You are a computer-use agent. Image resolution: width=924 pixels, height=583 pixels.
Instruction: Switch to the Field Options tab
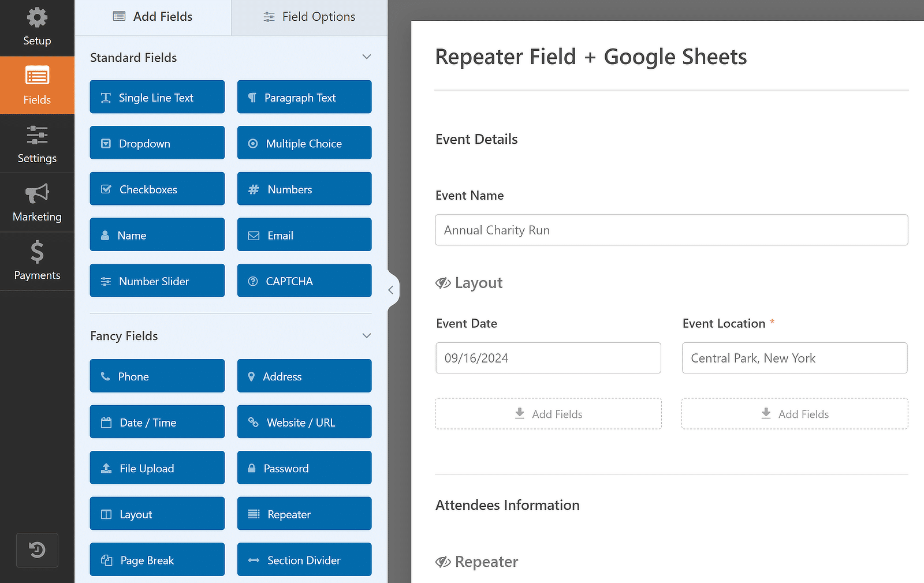pyautogui.click(x=309, y=17)
